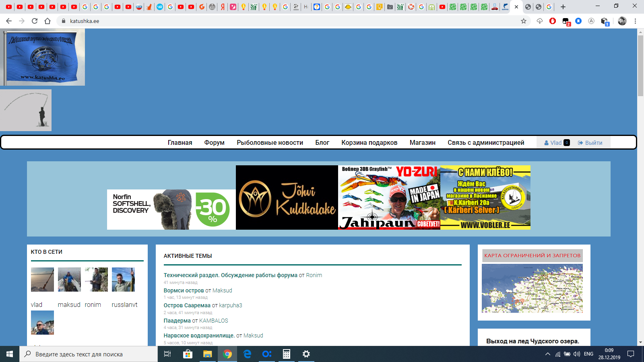Log out using the Выйти link
Screen dimensions: 644x362
(590, 143)
